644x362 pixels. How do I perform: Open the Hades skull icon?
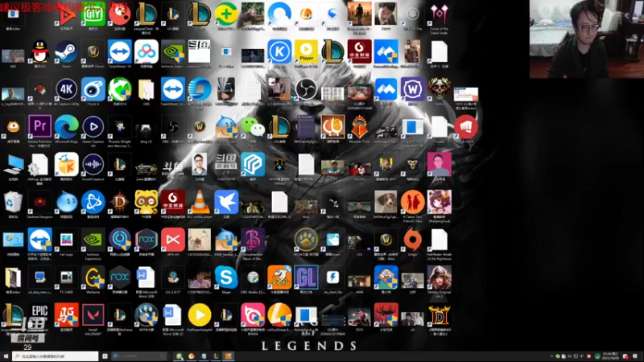coord(439,88)
